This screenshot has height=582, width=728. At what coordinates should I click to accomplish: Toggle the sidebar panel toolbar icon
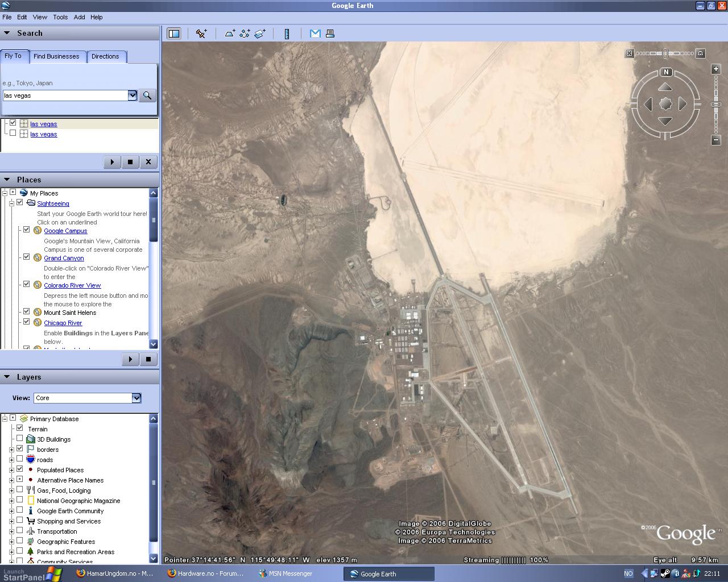[174, 34]
